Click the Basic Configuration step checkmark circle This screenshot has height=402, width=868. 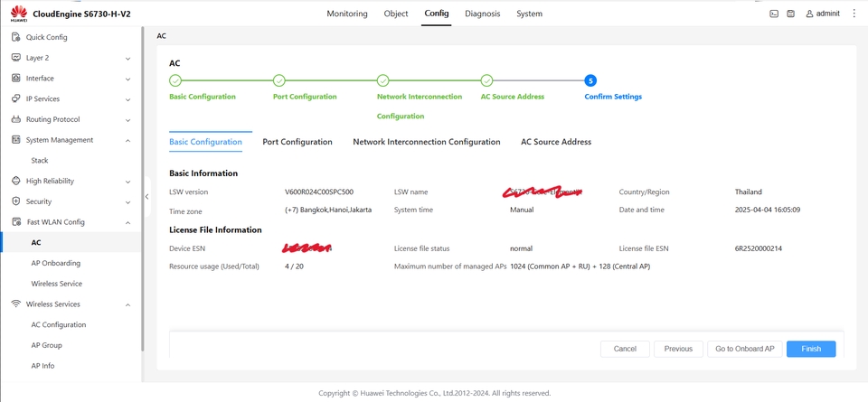175,80
